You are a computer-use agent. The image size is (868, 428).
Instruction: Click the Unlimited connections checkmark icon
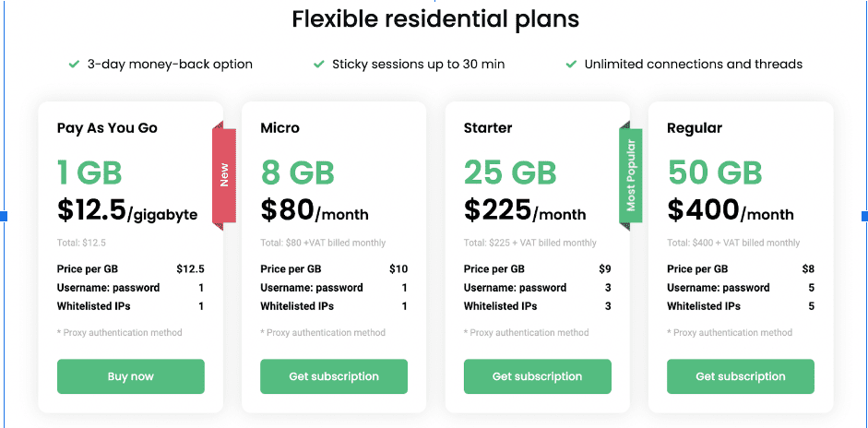point(571,65)
